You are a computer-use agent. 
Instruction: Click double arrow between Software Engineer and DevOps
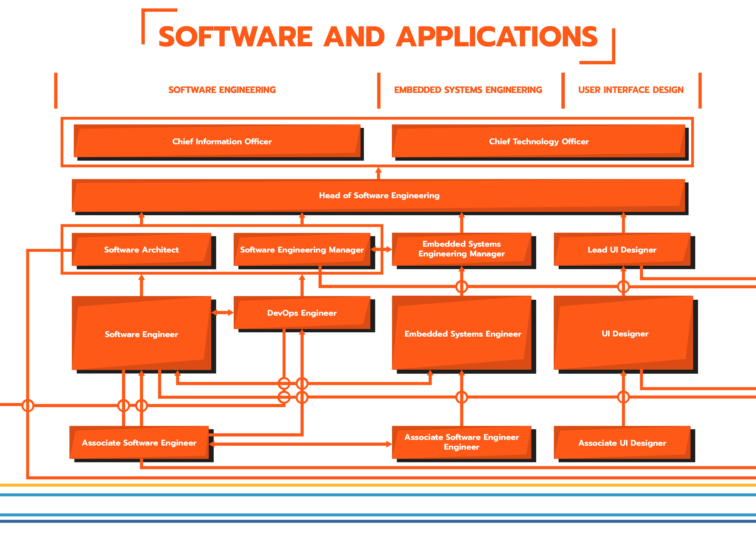(222, 312)
